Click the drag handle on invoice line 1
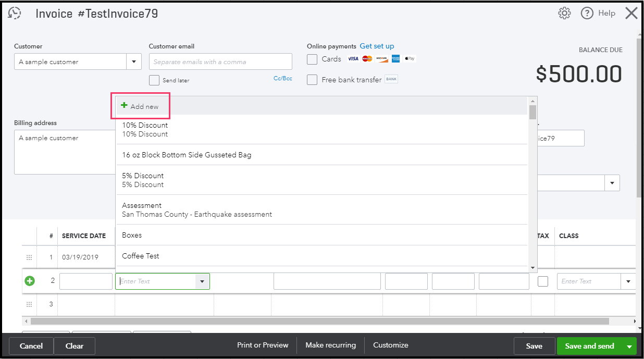This screenshot has width=644, height=359. tap(29, 257)
